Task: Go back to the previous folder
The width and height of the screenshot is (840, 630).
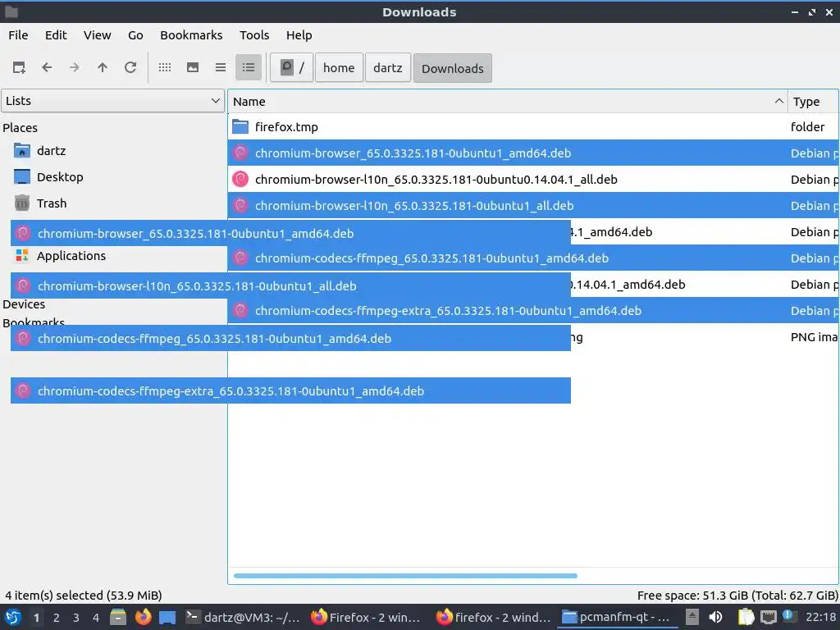Action: point(47,67)
